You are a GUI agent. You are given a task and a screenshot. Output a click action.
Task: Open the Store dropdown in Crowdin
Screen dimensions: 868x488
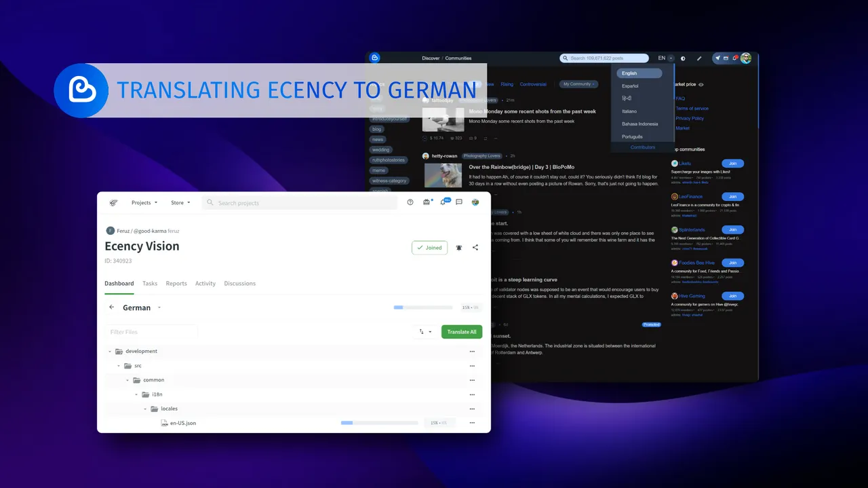180,202
